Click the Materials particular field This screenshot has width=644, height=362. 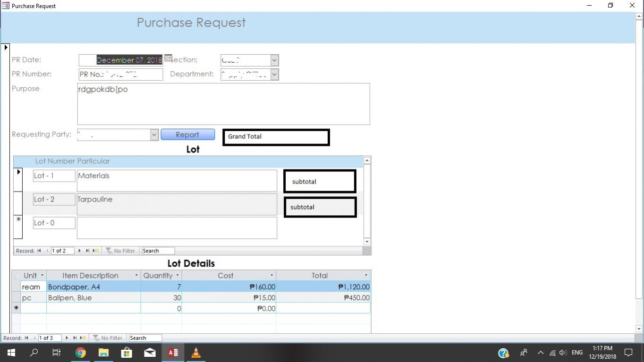click(x=177, y=181)
